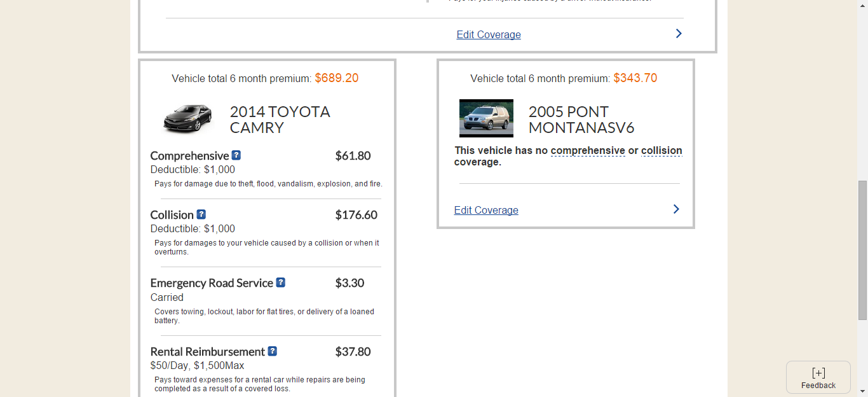Viewport: 868px width, 397px height.
Task: Open the top Edit Coverage link
Action: click(488, 35)
